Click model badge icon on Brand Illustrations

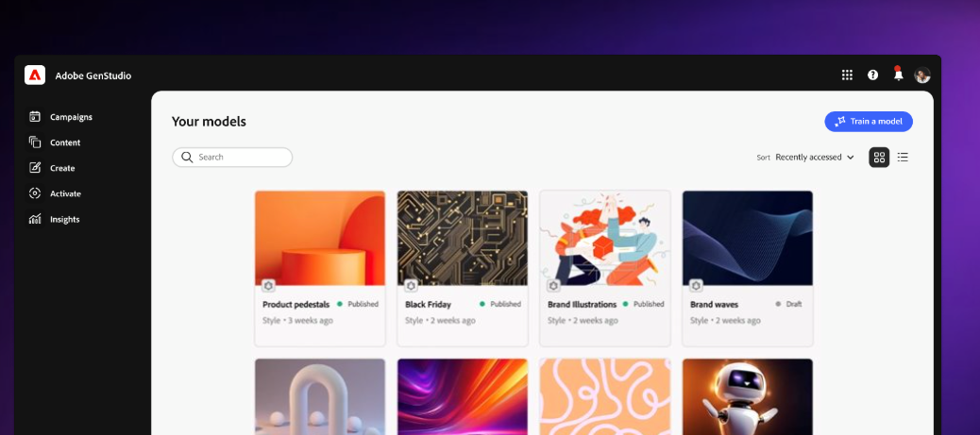click(553, 286)
